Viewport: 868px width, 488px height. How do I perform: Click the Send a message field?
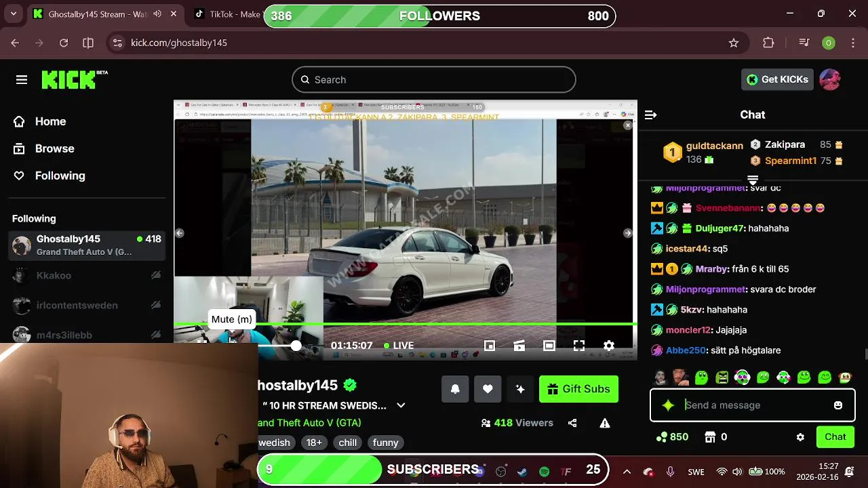(753, 405)
